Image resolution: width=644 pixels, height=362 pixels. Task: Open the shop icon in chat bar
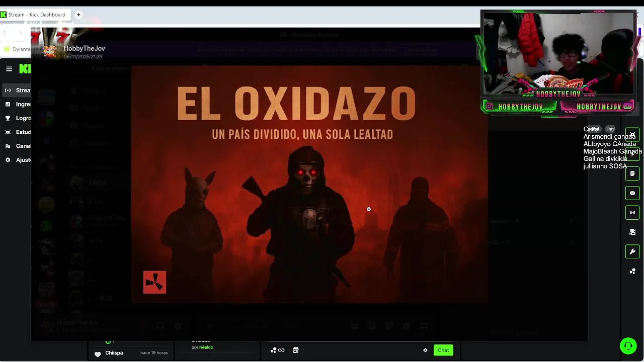(x=296, y=350)
